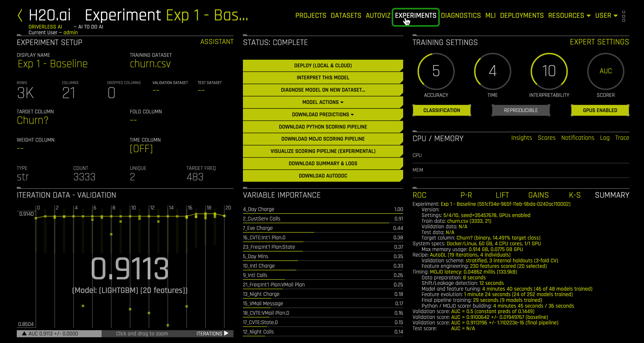Toggle the REPRODUCIBLE setting

coord(521,110)
